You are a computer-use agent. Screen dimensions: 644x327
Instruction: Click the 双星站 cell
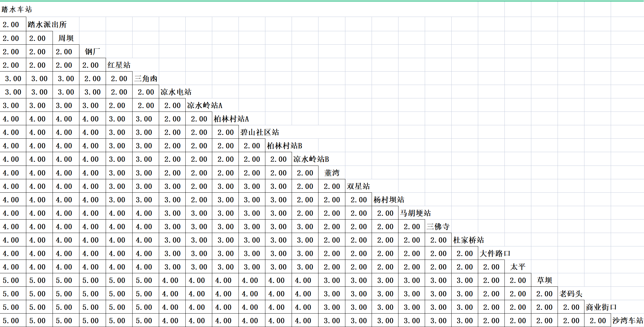[x=358, y=186]
